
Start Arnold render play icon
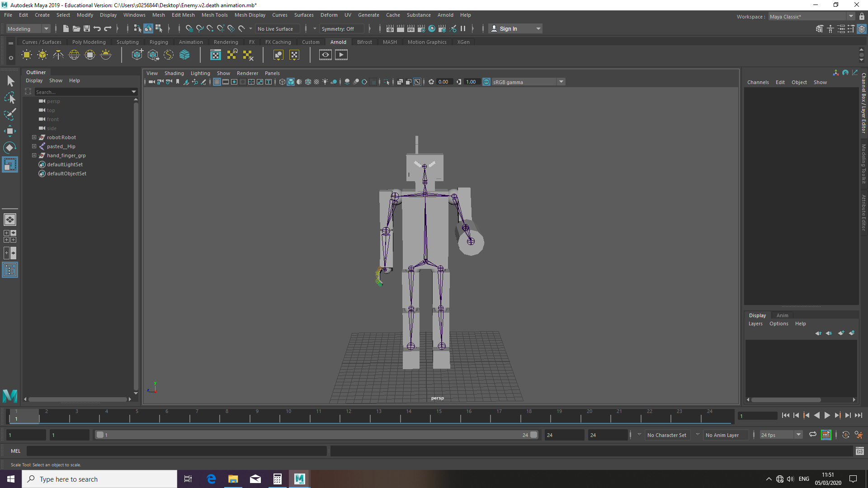(341, 55)
